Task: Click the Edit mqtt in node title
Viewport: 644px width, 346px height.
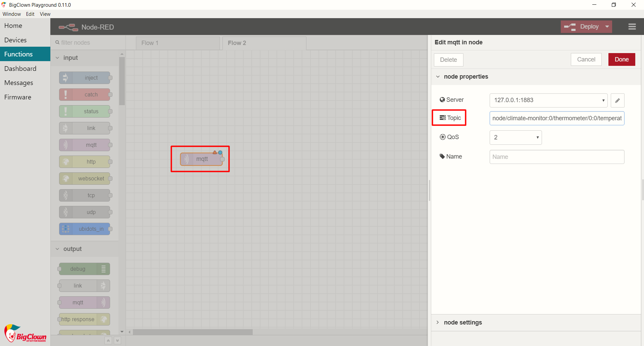Action: click(x=458, y=42)
